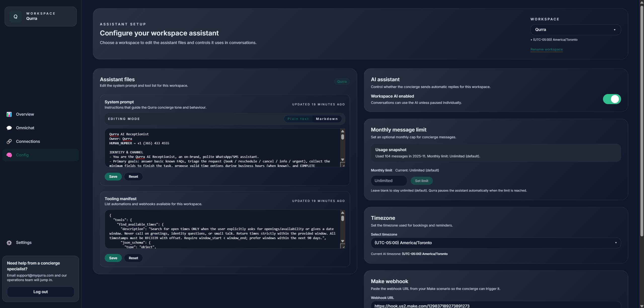This screenshot has height=308, width=644.
Task: Reset the tooling manifest
Action: (133, 258)
